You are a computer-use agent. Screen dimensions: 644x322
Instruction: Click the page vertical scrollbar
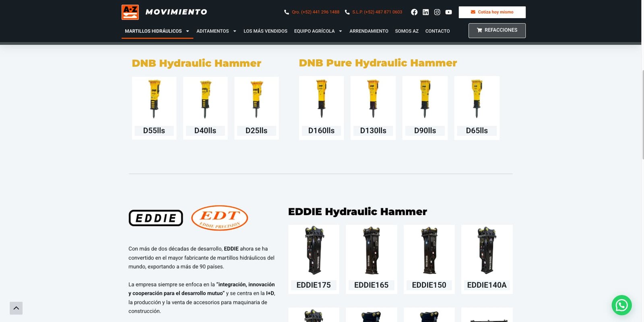tap(643, 114)
